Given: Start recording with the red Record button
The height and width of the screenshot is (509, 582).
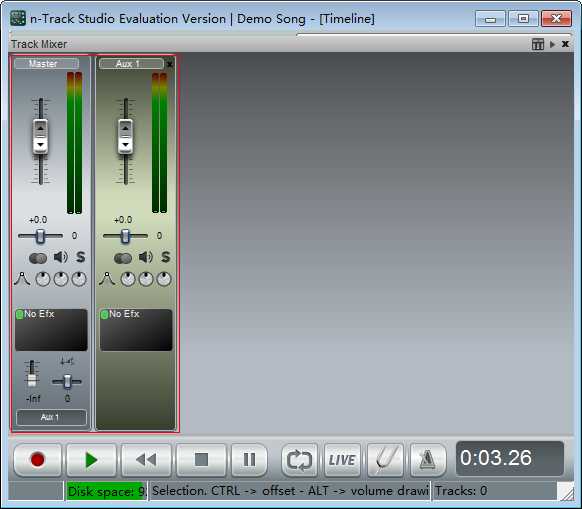Looking at the screenshot, I should (37, 460).
